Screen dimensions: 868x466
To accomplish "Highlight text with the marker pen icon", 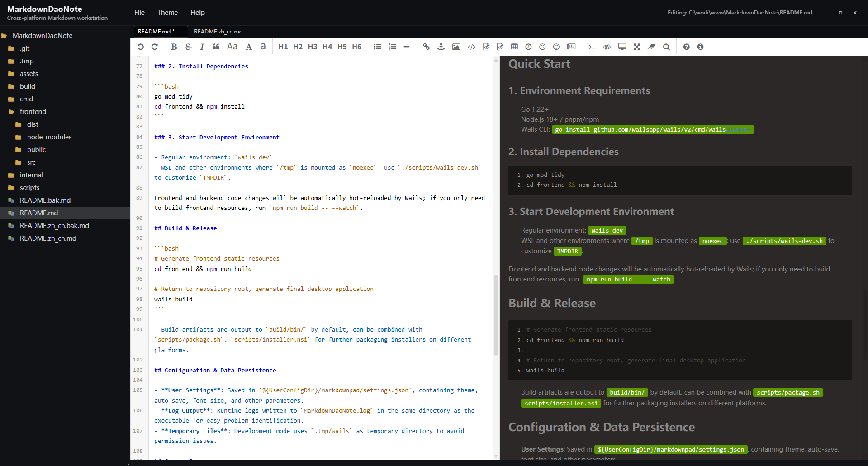I will click(x=651, y=47).
